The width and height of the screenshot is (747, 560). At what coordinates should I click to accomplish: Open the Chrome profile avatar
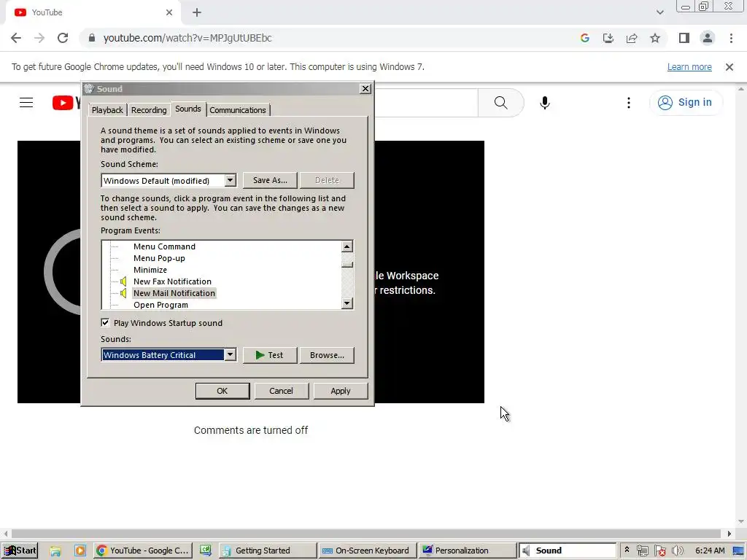tap(708, 38)
